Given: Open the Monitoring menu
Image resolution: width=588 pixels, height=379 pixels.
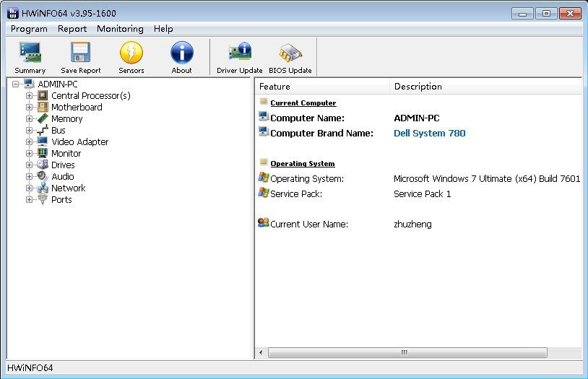Looking at the screenshot, I should [x=120, y=29].
